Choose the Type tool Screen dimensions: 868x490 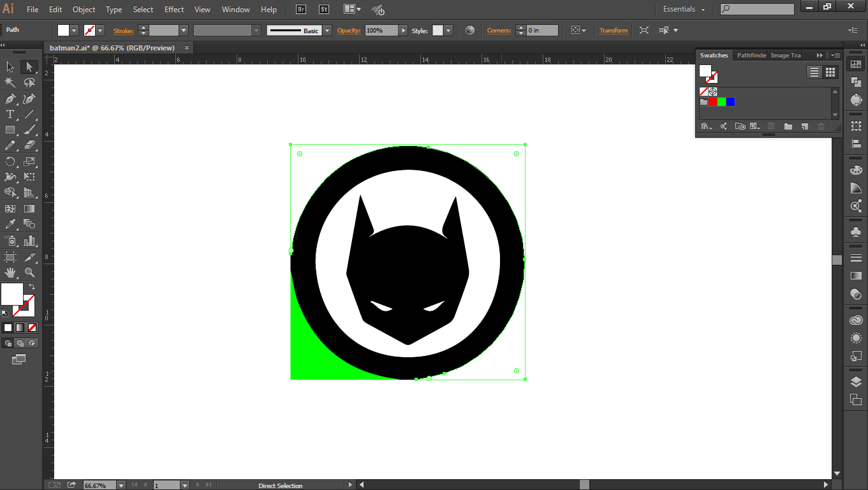point(10,114)
